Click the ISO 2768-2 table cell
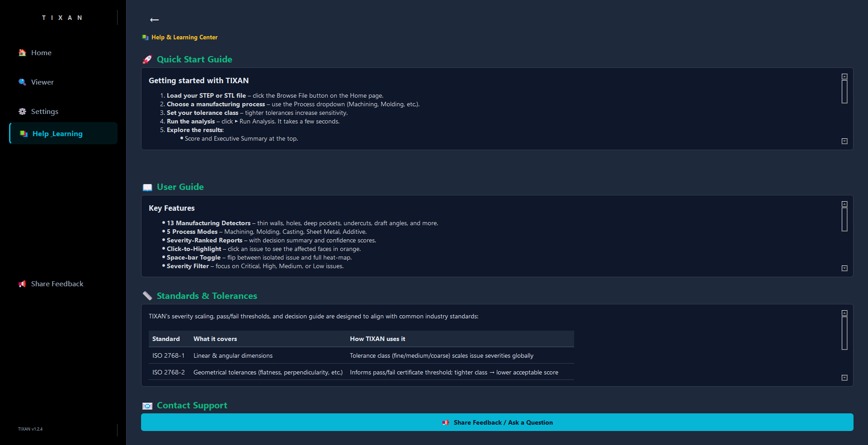 169,373
